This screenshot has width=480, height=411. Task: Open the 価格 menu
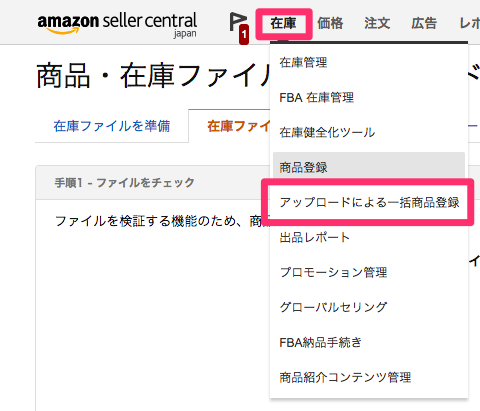(330, 24)
